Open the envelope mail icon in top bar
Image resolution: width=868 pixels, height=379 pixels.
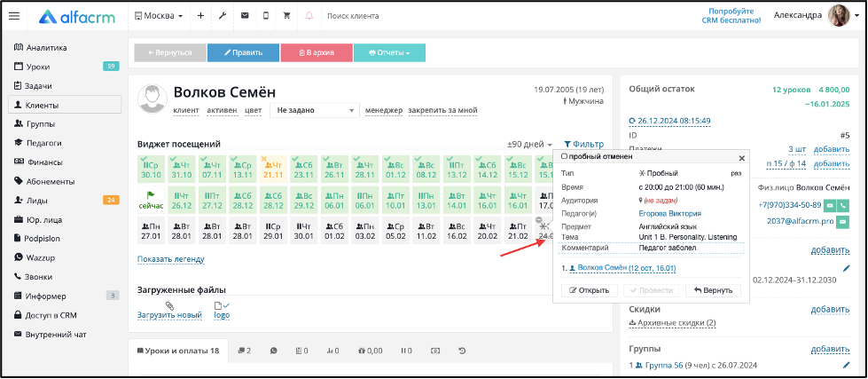pyautogui.click(x=245, y=16)
